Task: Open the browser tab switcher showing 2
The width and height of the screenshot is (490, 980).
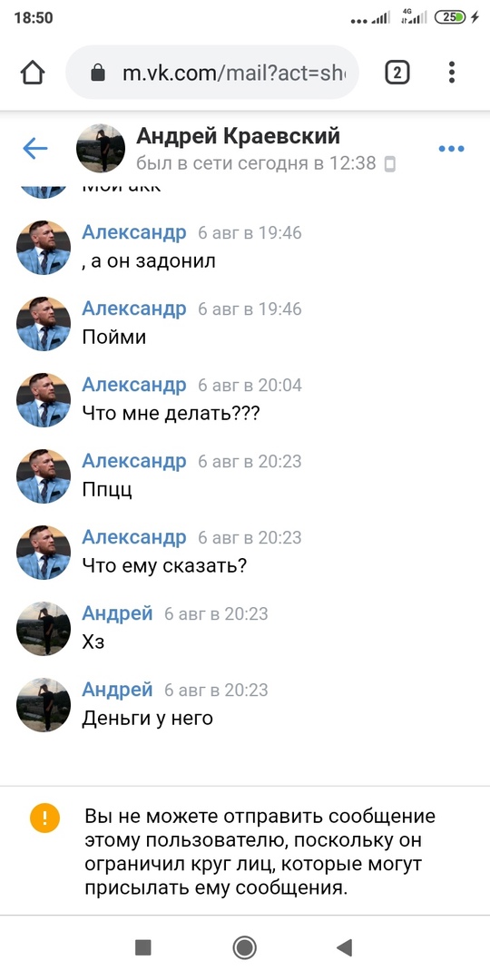Action: pyautogui.click(x=397, y=73)
